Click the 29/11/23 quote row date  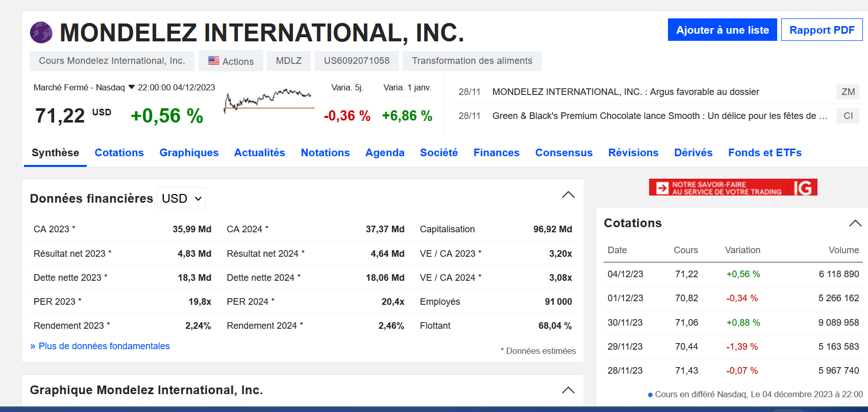[x=625, y=347]
